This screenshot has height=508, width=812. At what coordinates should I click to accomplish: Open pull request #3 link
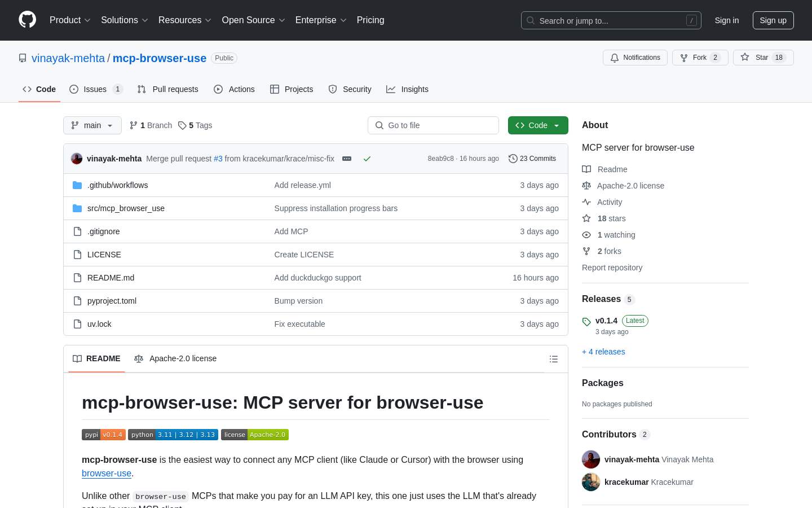click(x=218, y=159)
